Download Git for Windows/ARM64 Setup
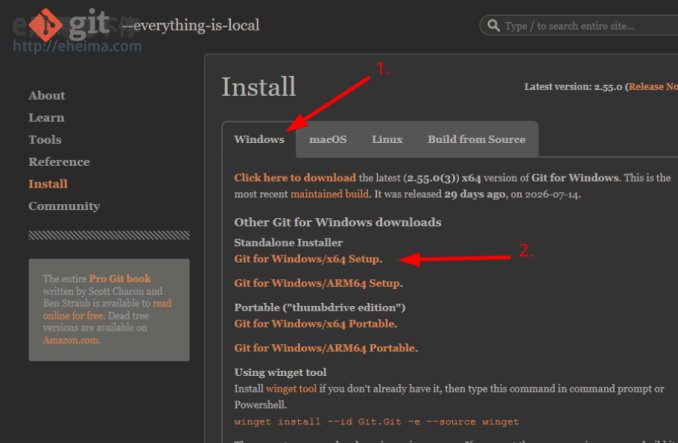The image size is (678, 443). point(317,283)
